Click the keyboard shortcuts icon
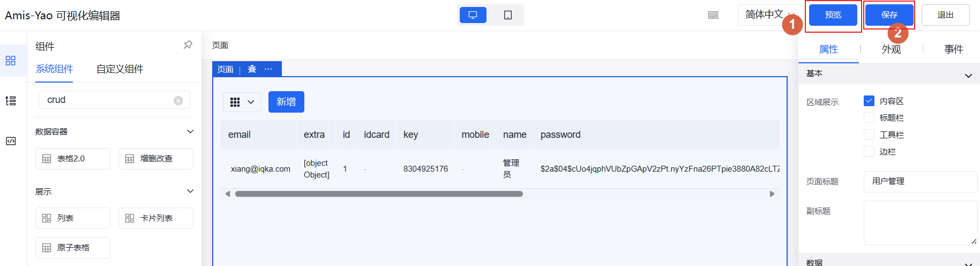980x266 pixels. (713, 15)
